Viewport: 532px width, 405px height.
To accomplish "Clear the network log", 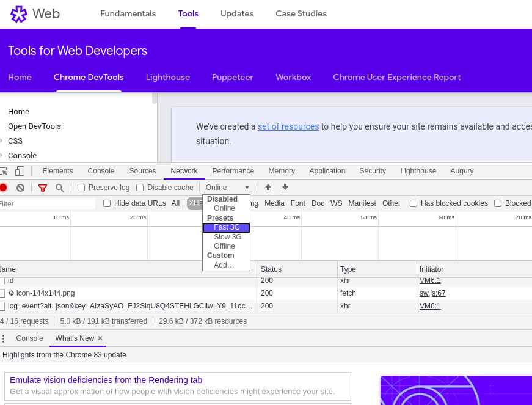I will point(20,188).
